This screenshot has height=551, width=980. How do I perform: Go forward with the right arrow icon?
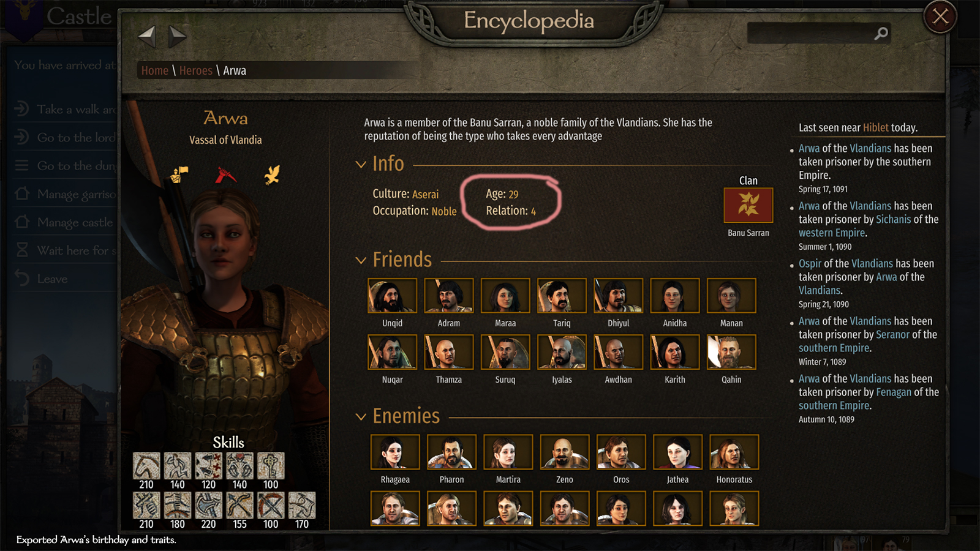pyautogui.click(x=177, y=36)
